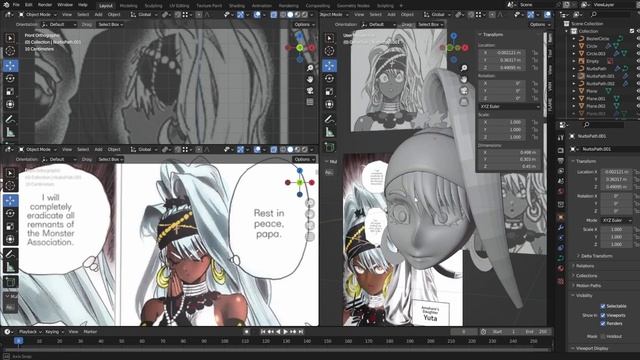The width and height of the screenshot is (640, 360).
Task: Switch to Solid shading in Front Orthographic header
Action: coord(290,14)
